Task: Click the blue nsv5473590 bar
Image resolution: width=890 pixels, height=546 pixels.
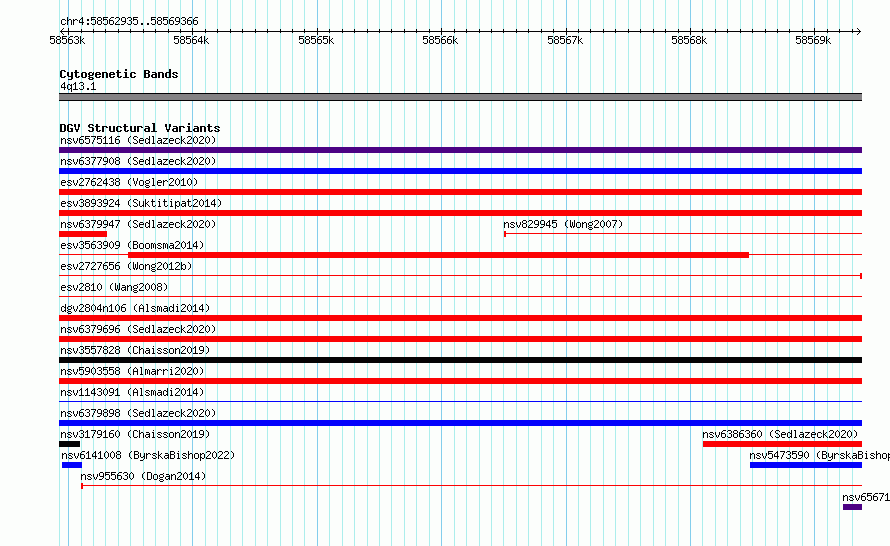Action: [x=806, y=465]
